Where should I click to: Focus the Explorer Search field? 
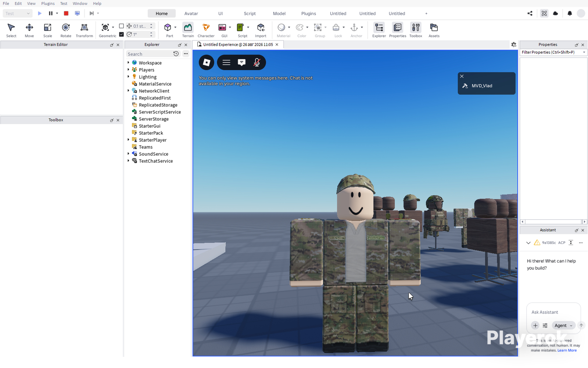[x=150, y=54]
